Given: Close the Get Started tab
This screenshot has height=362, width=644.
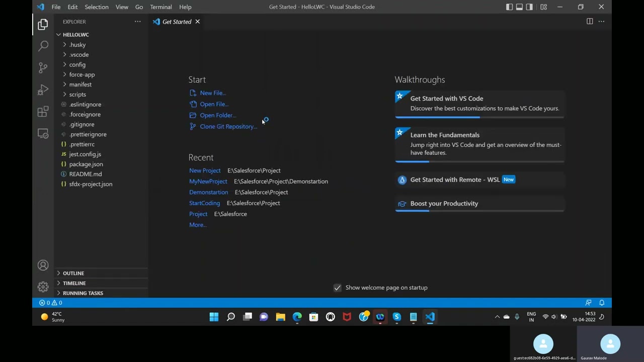Looking at the screenshot, I should click(198, 22).
